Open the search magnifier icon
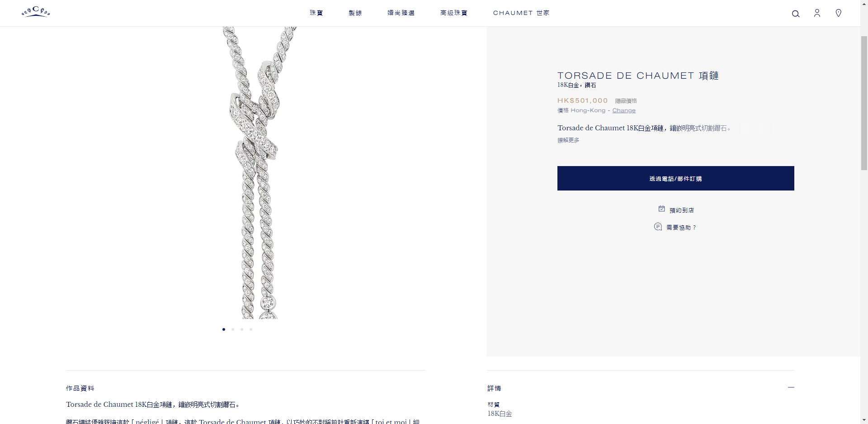The width and height of the screenshot is (868, 424). [x=796, y=14]
